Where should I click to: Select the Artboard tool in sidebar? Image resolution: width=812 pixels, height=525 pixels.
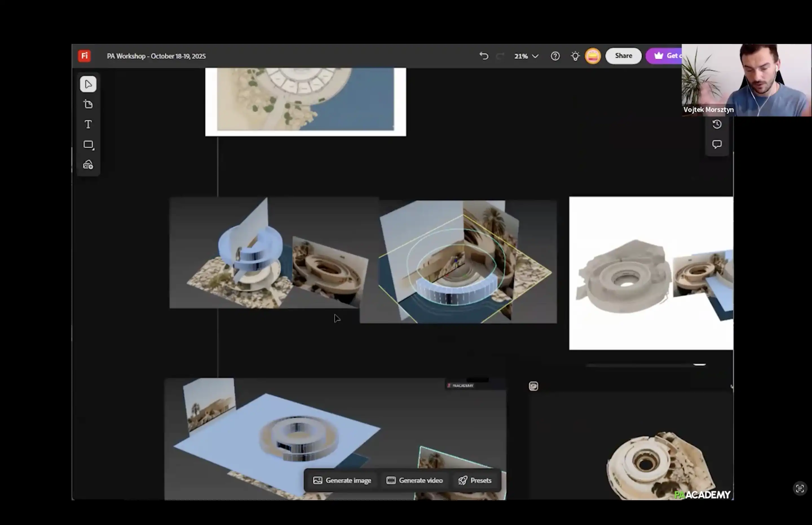coord(88,104)
